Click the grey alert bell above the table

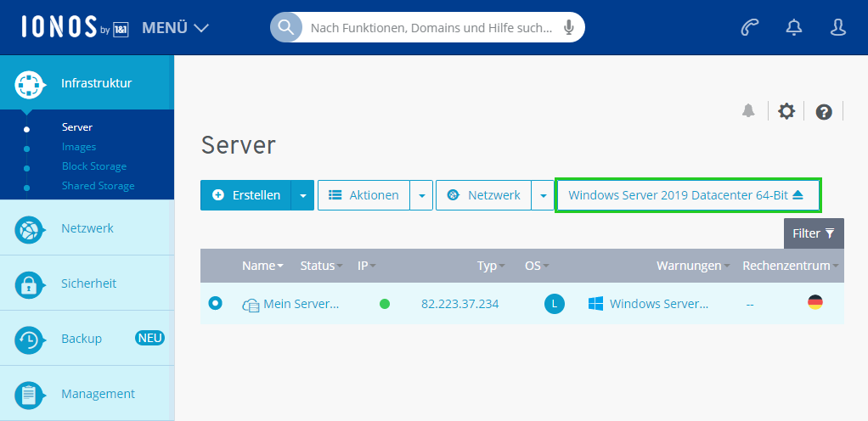point(748,111)
